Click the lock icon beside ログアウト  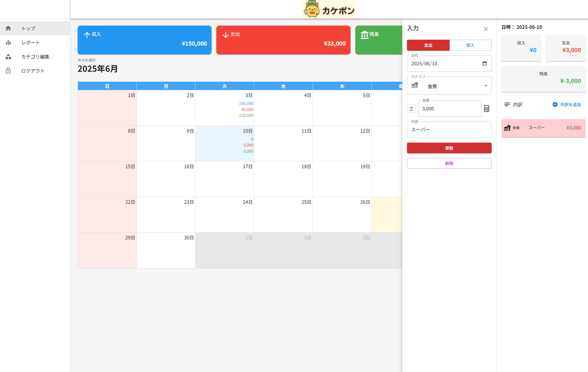coord(8,71)
